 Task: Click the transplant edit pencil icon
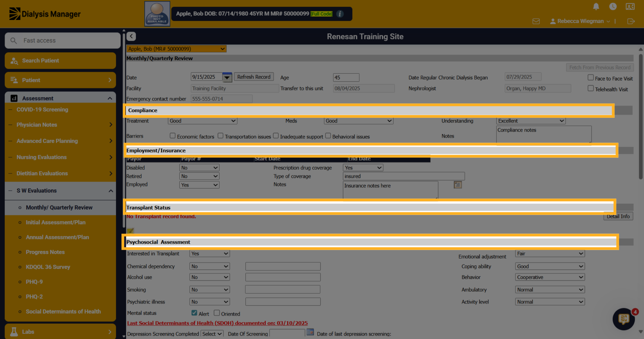pyautogui.click(x=130, y=230)
